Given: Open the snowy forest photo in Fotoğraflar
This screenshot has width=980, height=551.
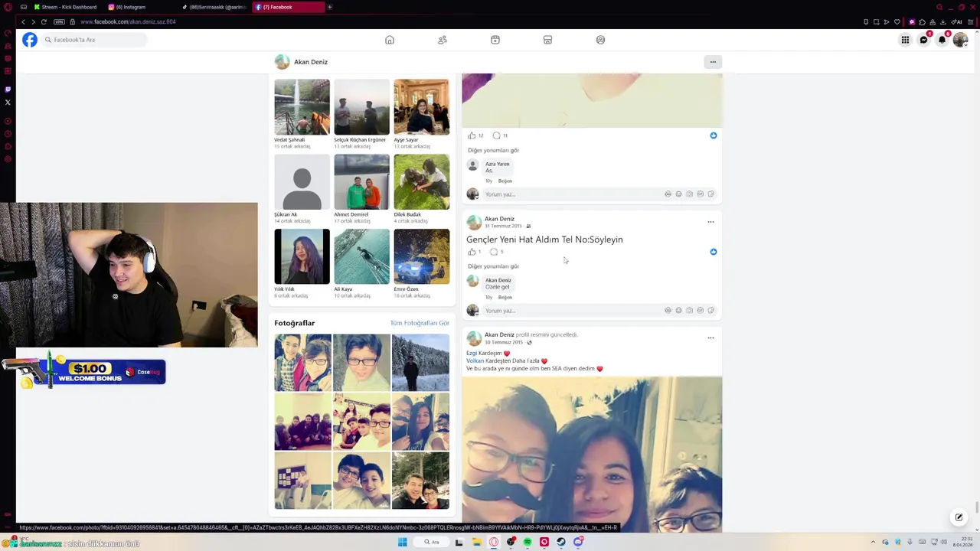Looking at the screenshot, I should point(420,363).
